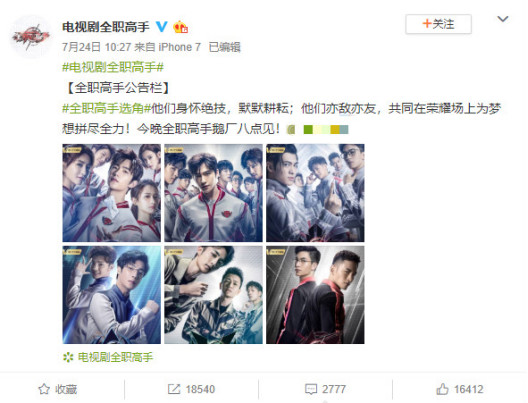
Task: Open the #全职高手选角# hashtag link
Action: point(106,108)
